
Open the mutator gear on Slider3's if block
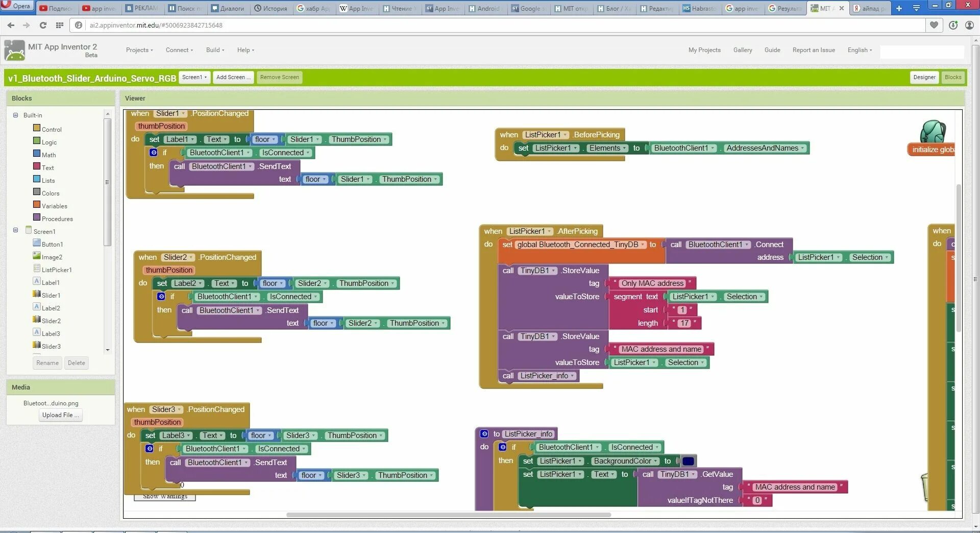coord(150,449)
